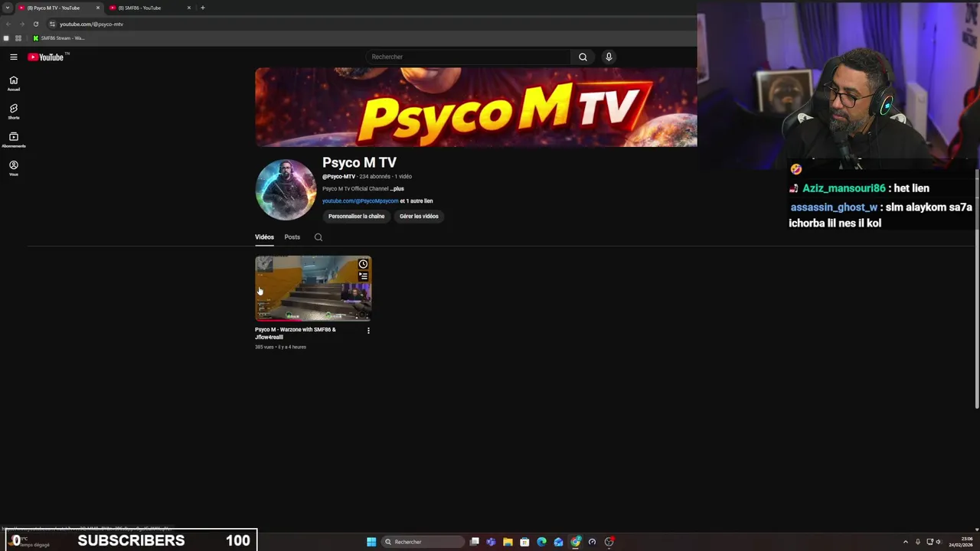
Task: Start voice search with the microphone icon
Action: point(609,57)
